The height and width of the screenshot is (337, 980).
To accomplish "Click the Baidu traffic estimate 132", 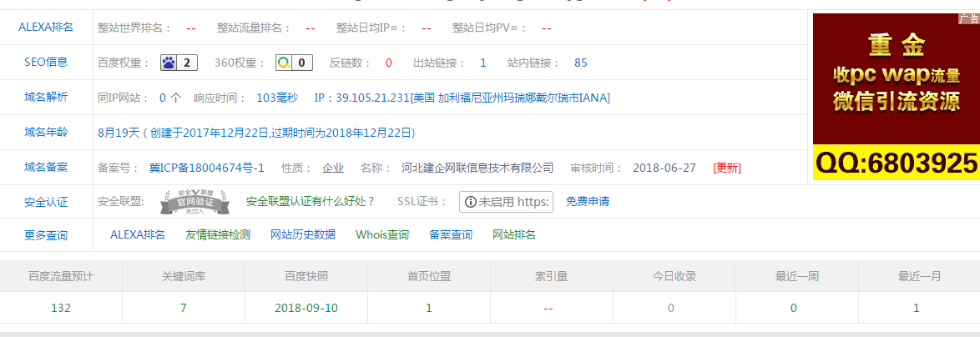I will [x=61, y=308].
